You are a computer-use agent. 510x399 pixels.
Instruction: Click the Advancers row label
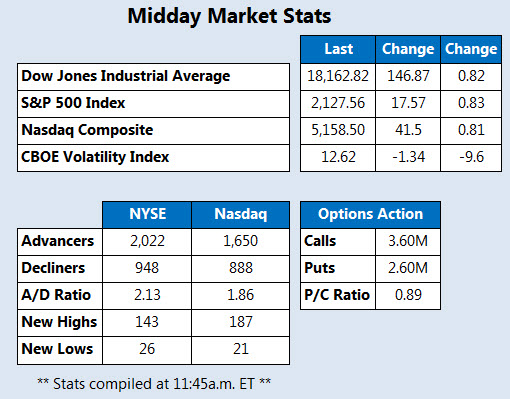pos(58,241)
